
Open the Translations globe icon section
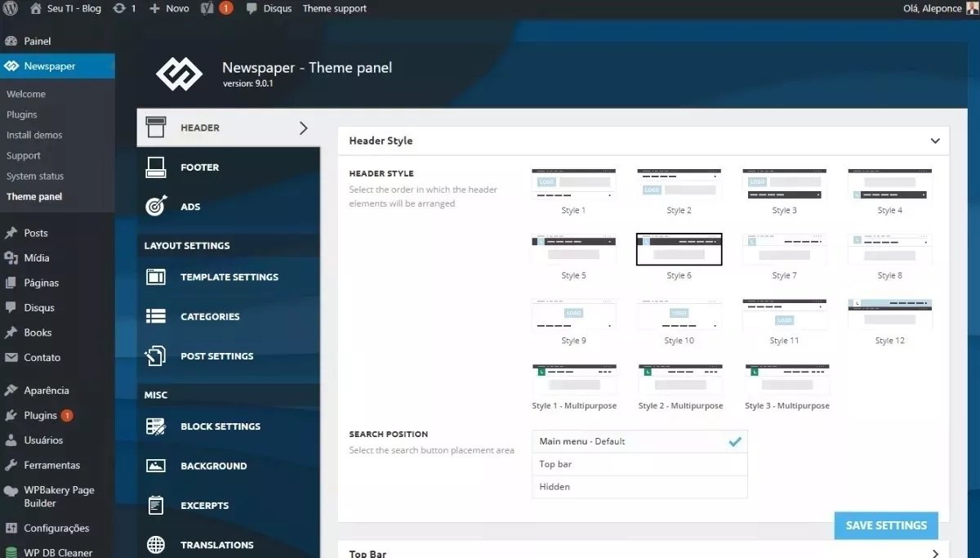point(156,545)
